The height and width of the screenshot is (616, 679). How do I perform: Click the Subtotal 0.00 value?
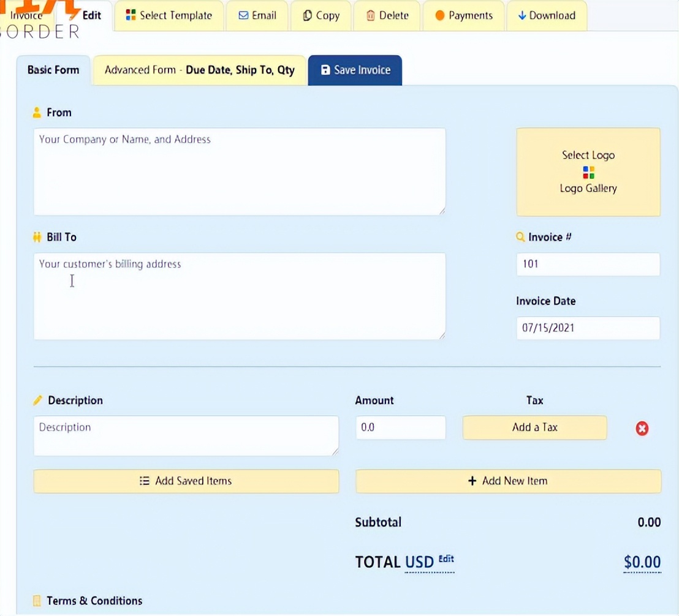click(x=649, y=522)
